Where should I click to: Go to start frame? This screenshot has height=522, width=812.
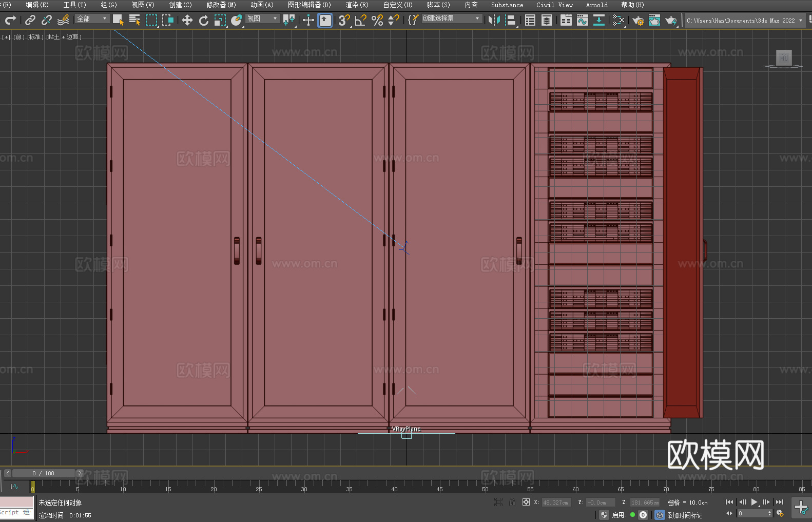729,502
